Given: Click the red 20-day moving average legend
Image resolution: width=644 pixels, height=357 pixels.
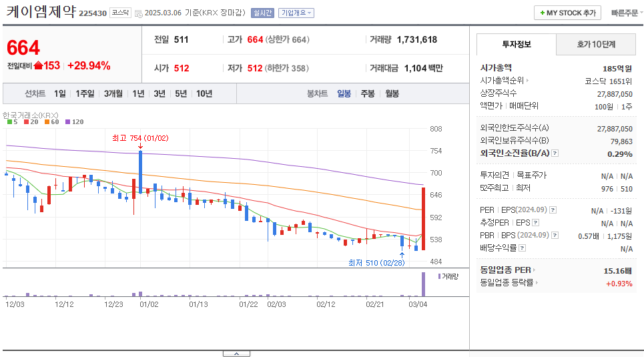Looking at the screenshot, I should pos(31,122).
